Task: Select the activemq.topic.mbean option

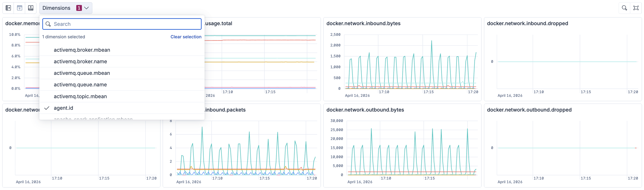Action: click(x=80, y=97)
